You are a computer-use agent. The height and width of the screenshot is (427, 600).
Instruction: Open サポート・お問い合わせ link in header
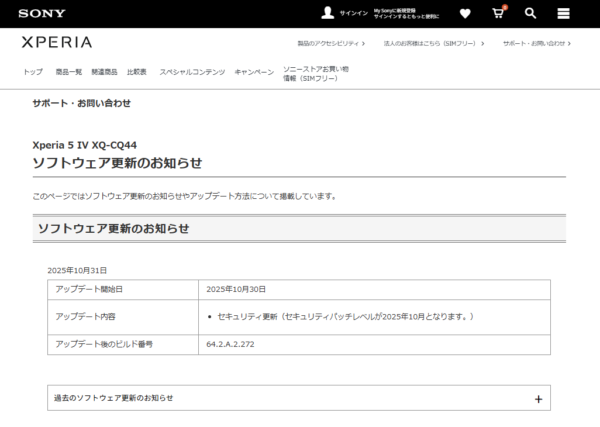click(x=537, y=44)
